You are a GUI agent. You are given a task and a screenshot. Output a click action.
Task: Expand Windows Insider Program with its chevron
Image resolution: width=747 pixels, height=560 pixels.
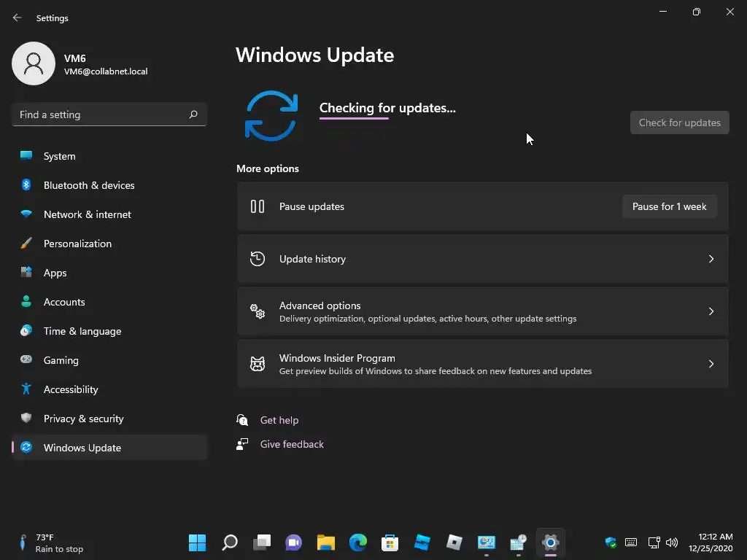[x=711, y=364]
